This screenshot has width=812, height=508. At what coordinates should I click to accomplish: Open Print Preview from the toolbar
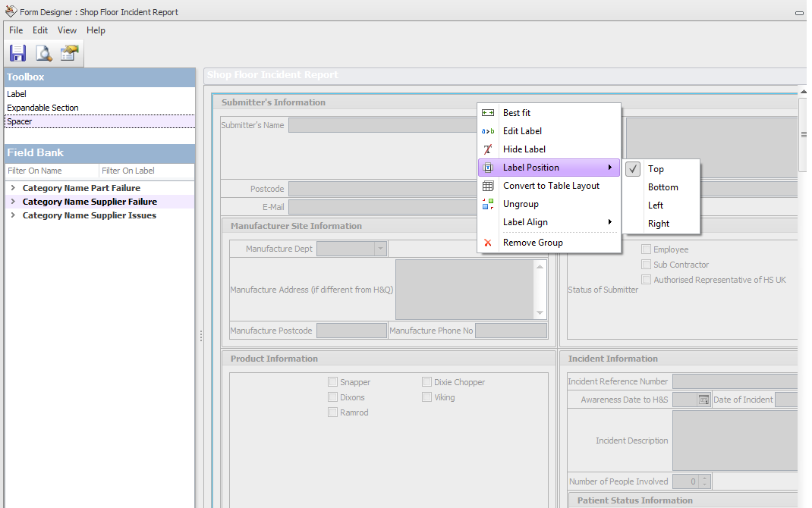coord(43,53)
